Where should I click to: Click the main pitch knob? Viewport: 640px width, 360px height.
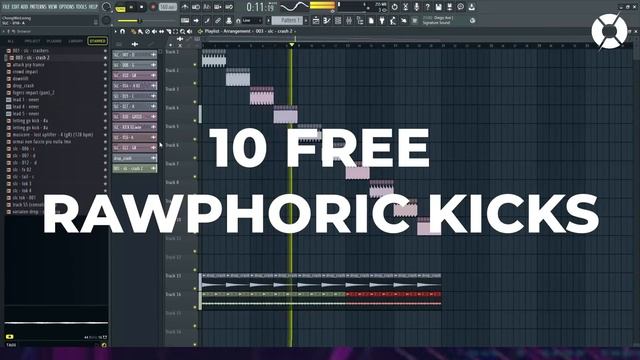pos(107,20)
